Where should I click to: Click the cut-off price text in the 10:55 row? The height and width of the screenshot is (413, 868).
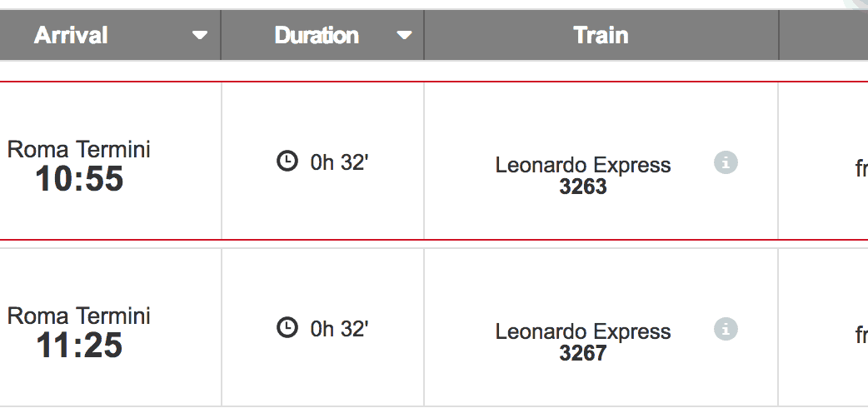tap(861, 169)
